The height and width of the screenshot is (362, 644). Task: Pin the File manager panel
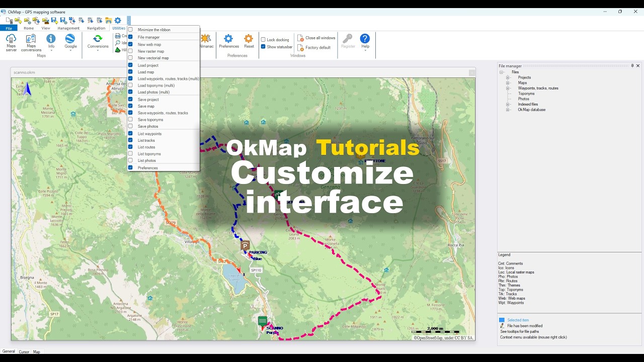[632, 66]
